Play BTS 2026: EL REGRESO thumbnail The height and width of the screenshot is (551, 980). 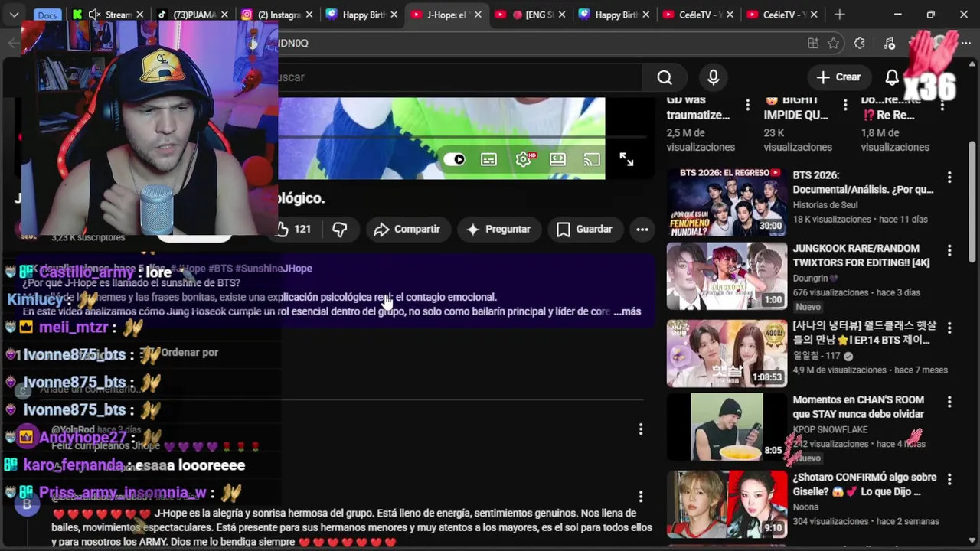click(727, 202)
